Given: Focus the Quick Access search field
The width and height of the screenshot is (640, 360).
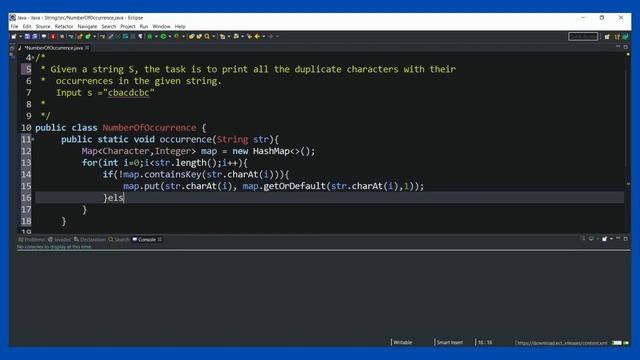Looking at the screenshot, I should [583, 36].
